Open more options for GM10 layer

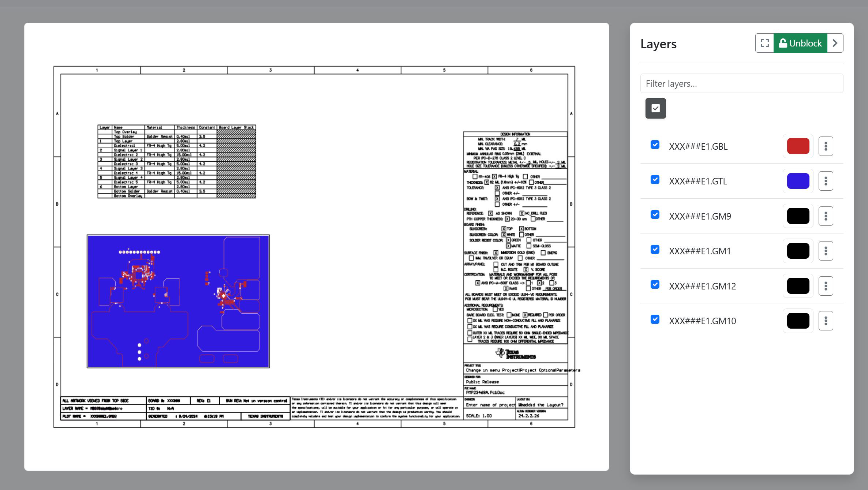826,321
